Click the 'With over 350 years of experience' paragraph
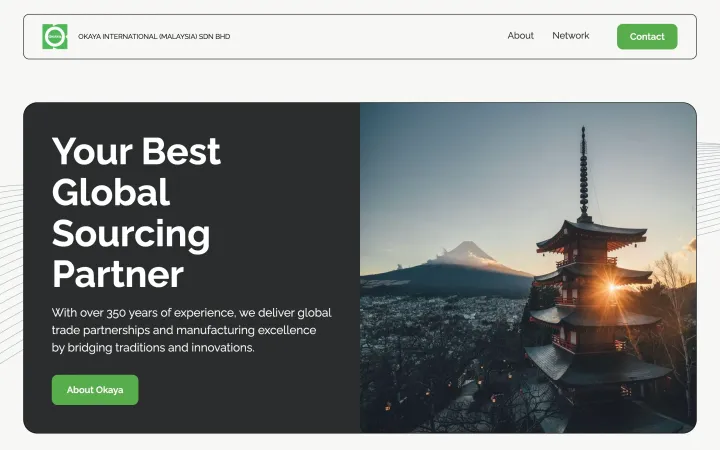720x450 pixels. coord(191,330)
